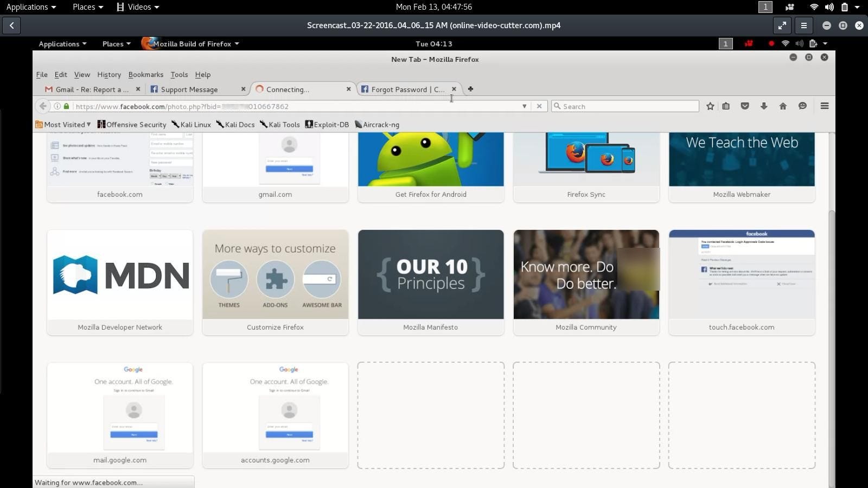Click the Firefox bookmark star icon

[x=710, y=106]
